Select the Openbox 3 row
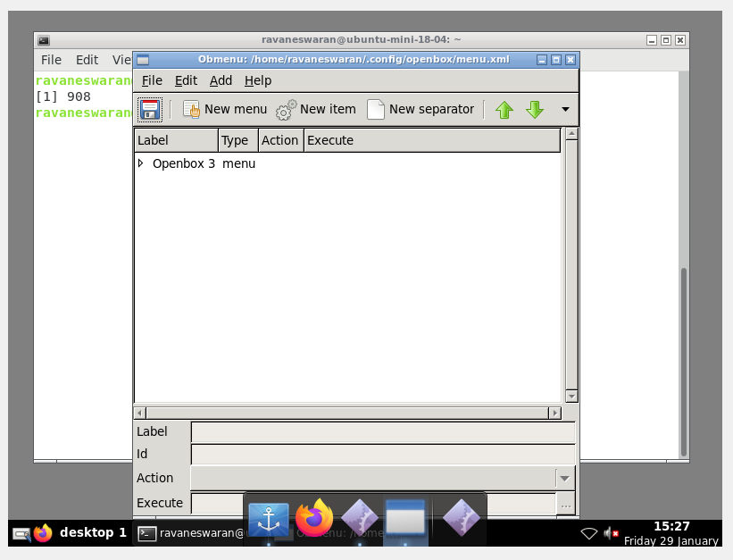 coord(348,163)
